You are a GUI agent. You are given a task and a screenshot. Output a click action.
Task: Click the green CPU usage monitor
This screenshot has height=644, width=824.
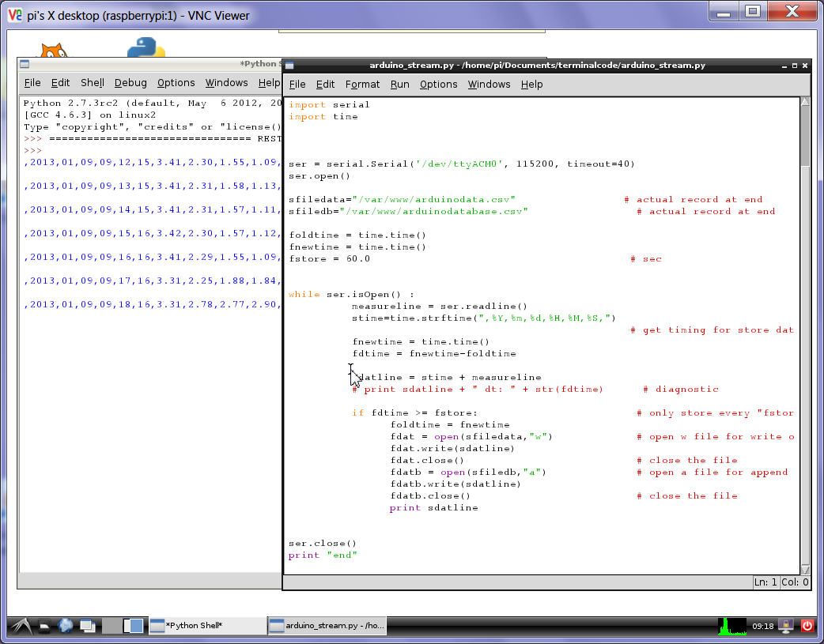[731, 625]
